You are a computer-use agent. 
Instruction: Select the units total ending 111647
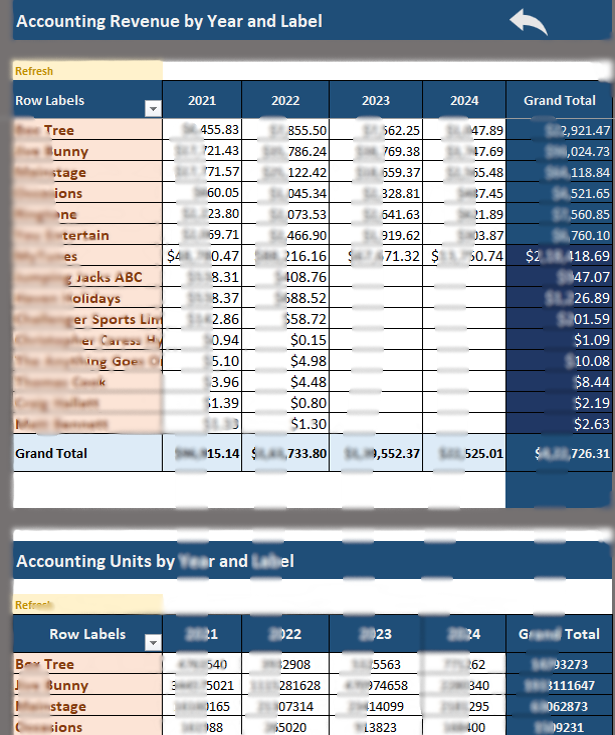tap(559, 685)
